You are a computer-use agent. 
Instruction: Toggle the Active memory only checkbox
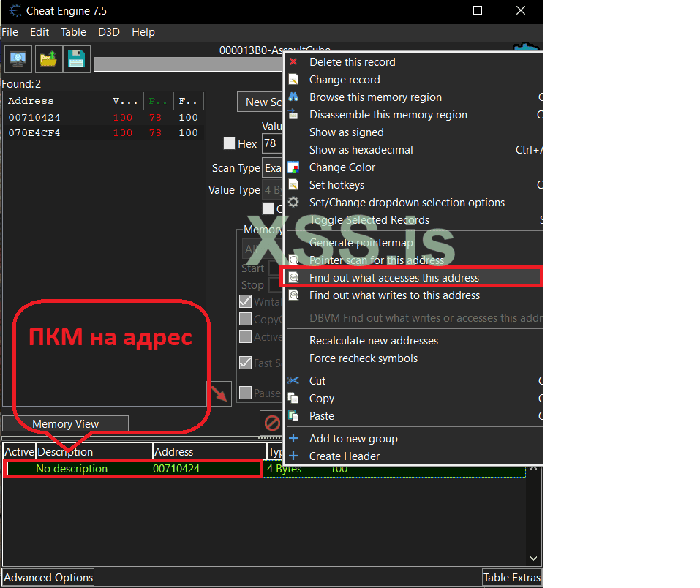pyautogui.click(x=245, y=336)
